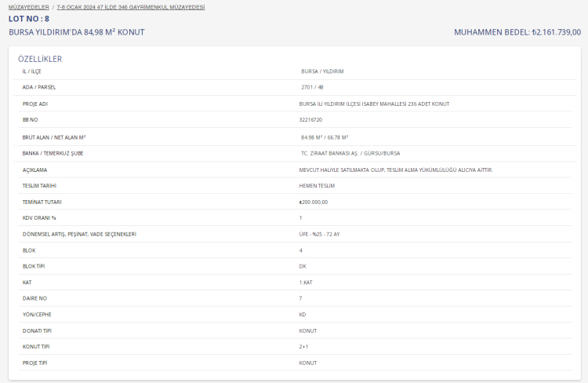Click the gross/net area value 84.98 m² / 66.78 m²

[325, 137]
